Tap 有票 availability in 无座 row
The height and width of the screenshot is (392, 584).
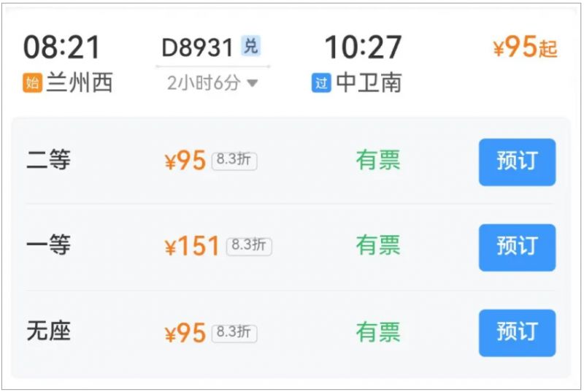point(378,332)
